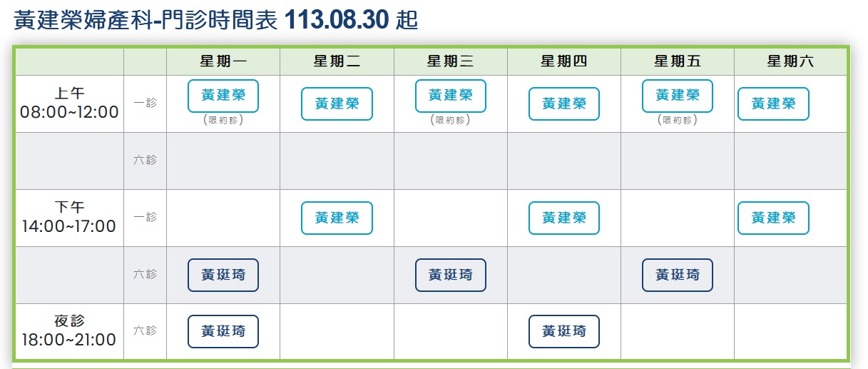Click the 星期六 column header
The width and height of the screenshot is (868, 369).
[x=790, y=62]
